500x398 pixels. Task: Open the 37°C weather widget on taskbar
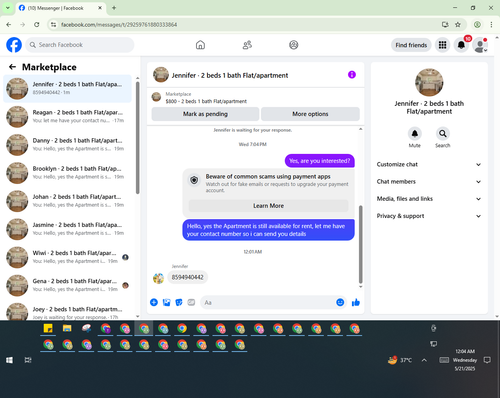[400, 360]
